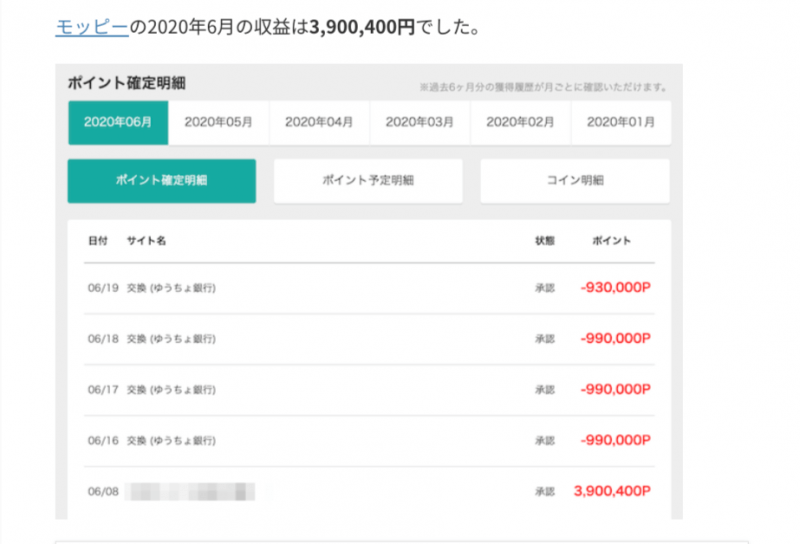The height and width of the screenshot is (544, 800).
Task: Select the 2020年02月 tab
Action: click(520, 122)
